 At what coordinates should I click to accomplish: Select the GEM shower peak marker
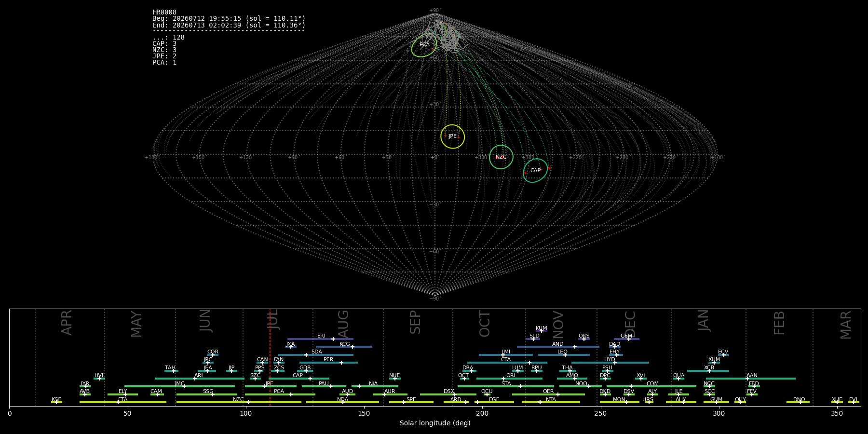coord(628,339)
